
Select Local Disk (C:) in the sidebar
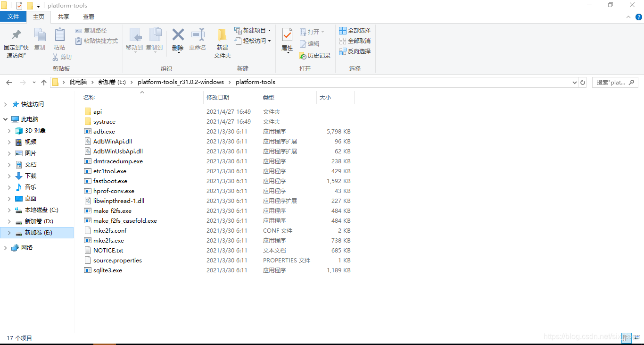(x=41, y=210)
